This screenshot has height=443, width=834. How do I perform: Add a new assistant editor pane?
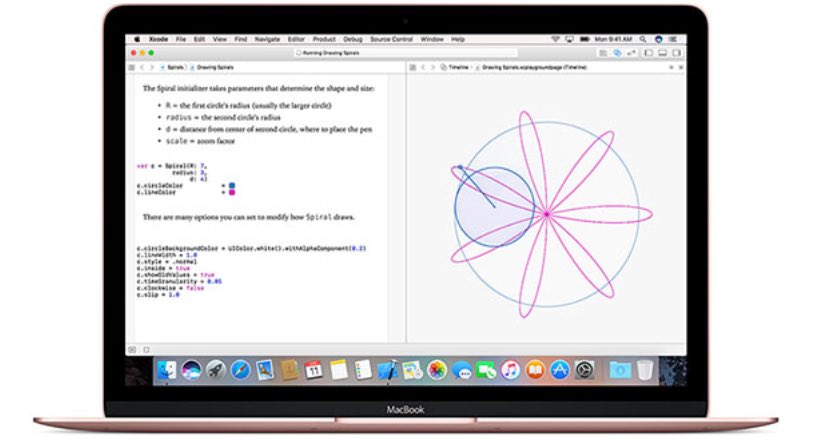click(671, 68)
